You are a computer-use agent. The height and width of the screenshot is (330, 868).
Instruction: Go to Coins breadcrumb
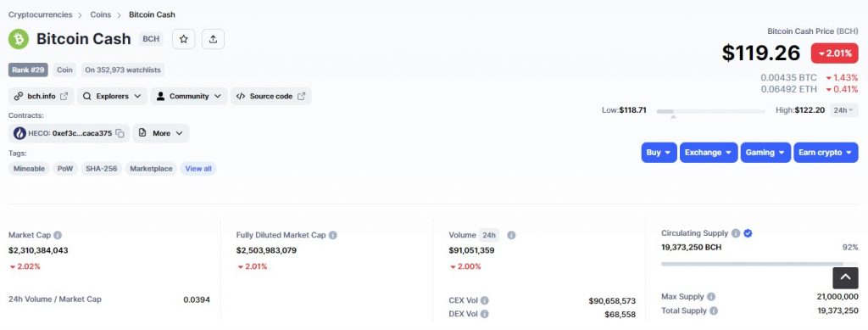101,14
